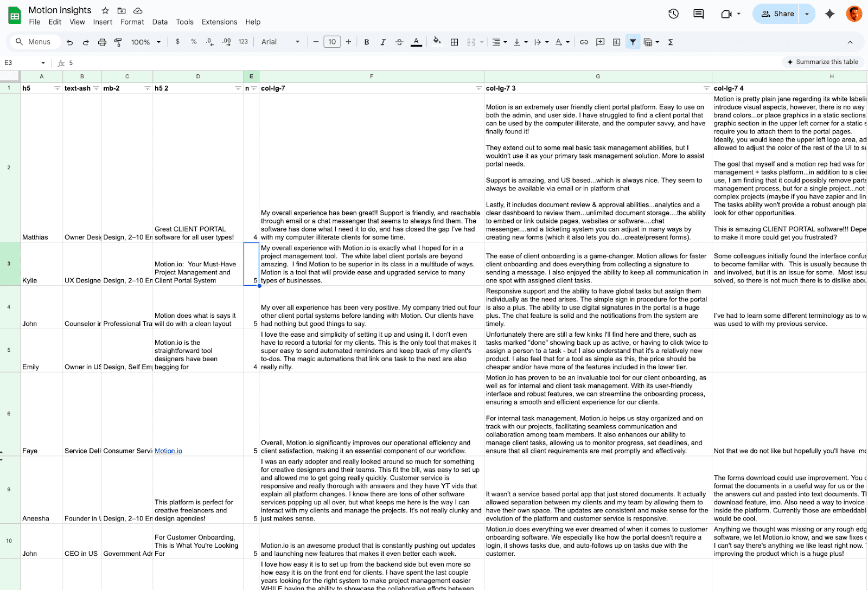This screenshot has width=868, height=590.
Task: Open the Motion.io link in cell
Action: (x=168, y=451)
